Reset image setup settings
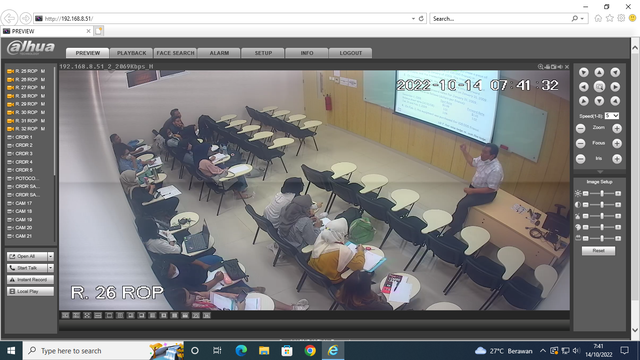 pyautogui.click(x=598, y=251)
